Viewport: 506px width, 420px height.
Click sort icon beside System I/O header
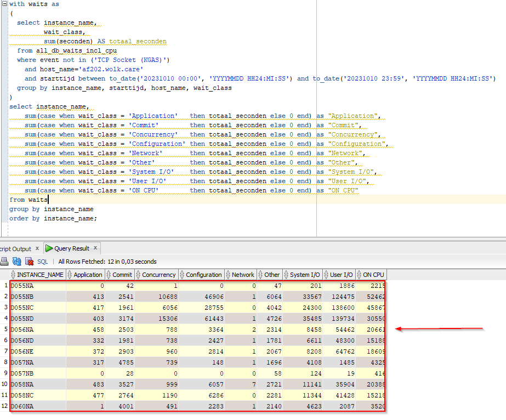pyautogui.click(x=287, y=275)
